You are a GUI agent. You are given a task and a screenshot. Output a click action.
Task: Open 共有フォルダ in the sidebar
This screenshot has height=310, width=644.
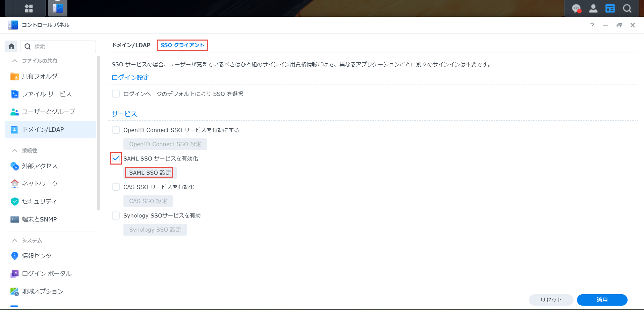[40, 76]
